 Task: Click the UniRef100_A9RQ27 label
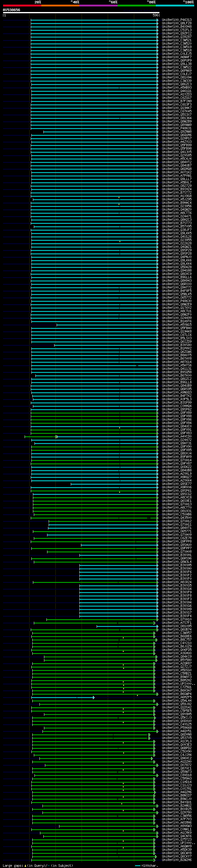click(177, 477)
